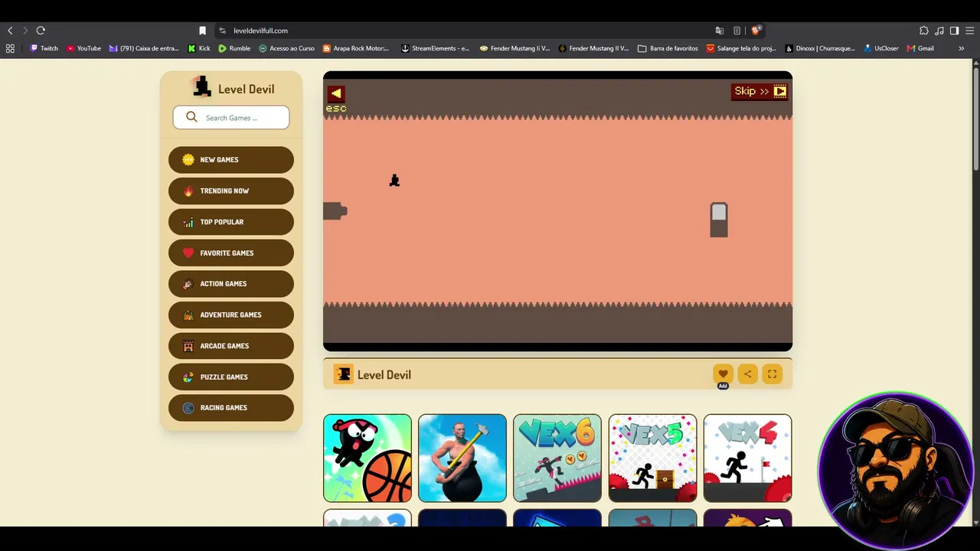Open the YouTube bookmark
The width and height of the screenshot is (980, 551).
83,48
